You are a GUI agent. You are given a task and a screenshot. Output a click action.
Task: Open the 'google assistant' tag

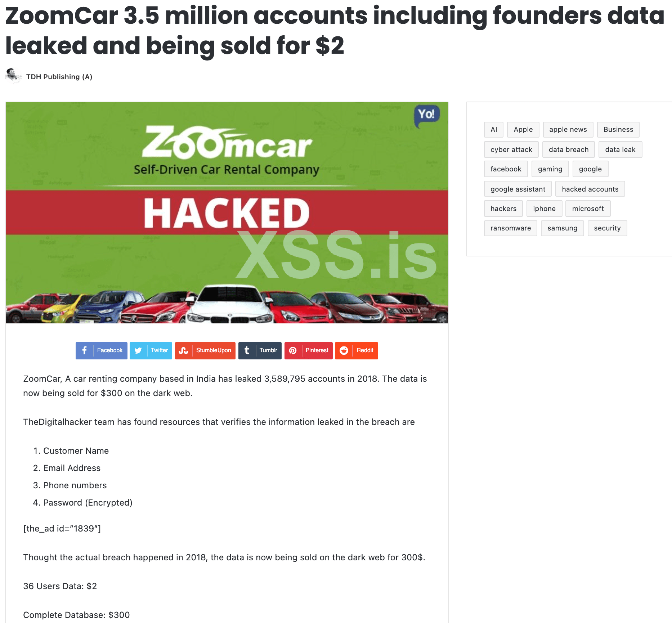click(x=518, y=189)
